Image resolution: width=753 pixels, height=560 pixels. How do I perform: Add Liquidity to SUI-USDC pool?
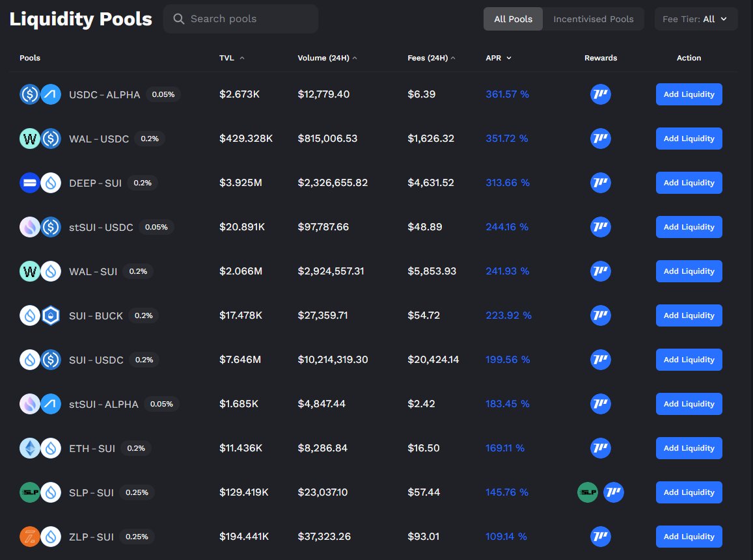tap(689, 360)
